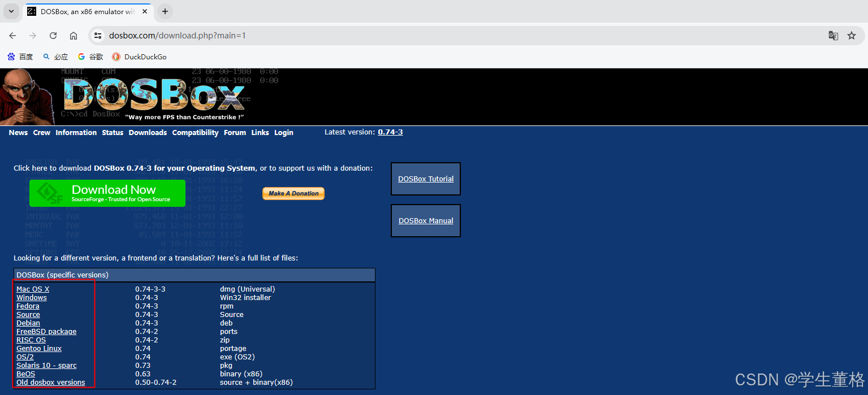Screen dimensions: 868x395
Task: Download the Windows installer link
Action: [32, 297]
